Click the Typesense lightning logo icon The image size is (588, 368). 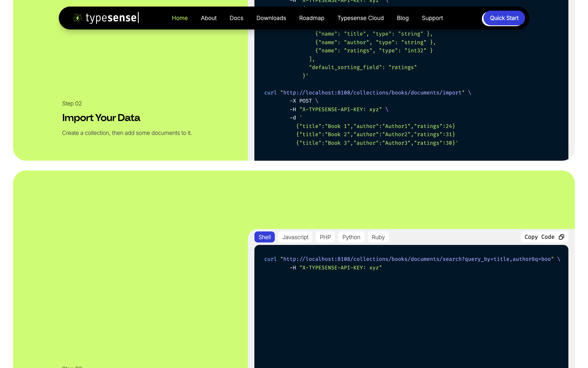point(78,18)
